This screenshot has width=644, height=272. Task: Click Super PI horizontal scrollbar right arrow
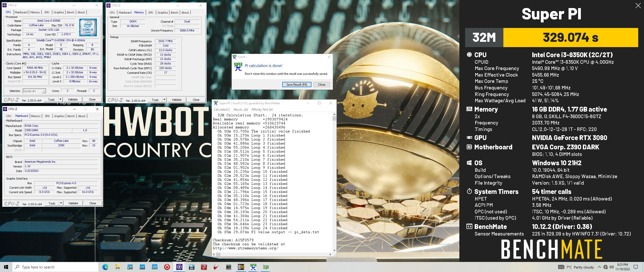pos(330,255)
